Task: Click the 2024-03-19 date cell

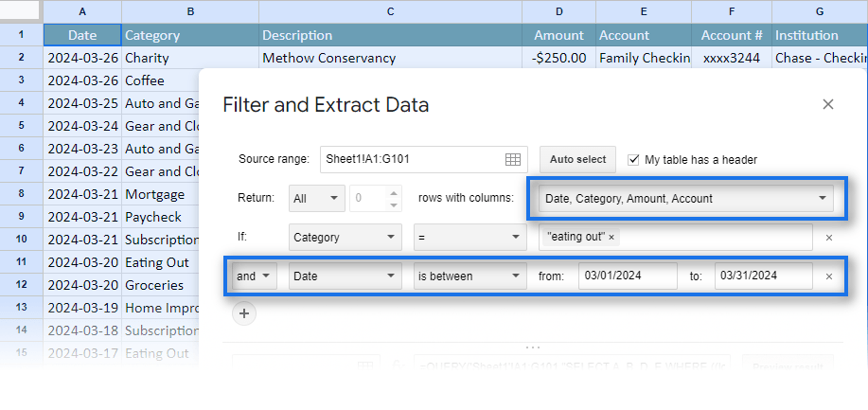Action: point(82,308)
